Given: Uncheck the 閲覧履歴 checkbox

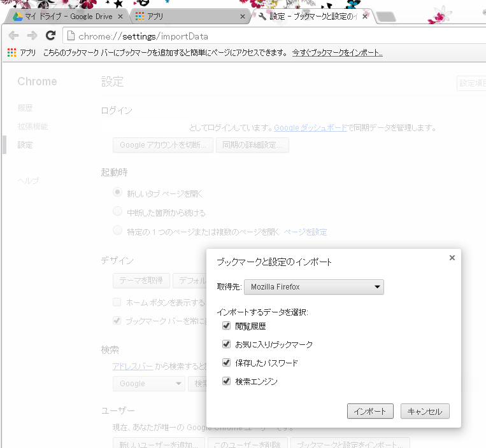Looking at the screenshot, I should click(x=226, y=326).
